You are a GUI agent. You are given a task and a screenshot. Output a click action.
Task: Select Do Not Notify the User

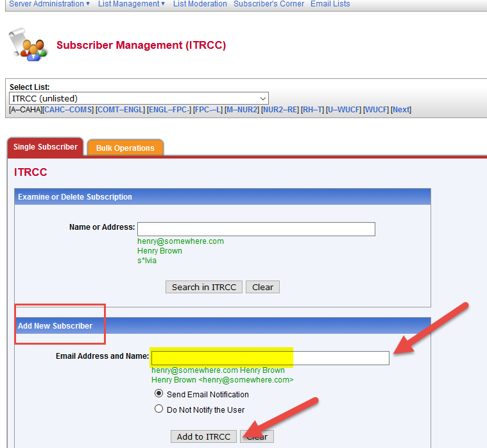click(x=158, y=409)
